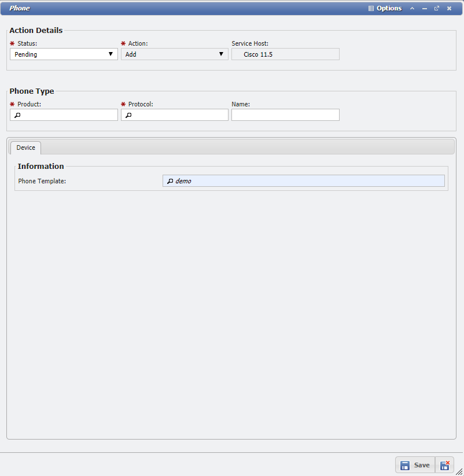The width and height of the screenshot is (464, 476).
Task: Click the Phone title in the header bar
Action: click(20, 9)
